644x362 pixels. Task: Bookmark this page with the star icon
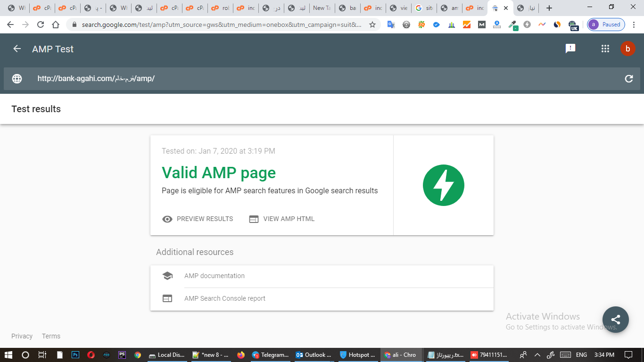click(x=372, y=25)
